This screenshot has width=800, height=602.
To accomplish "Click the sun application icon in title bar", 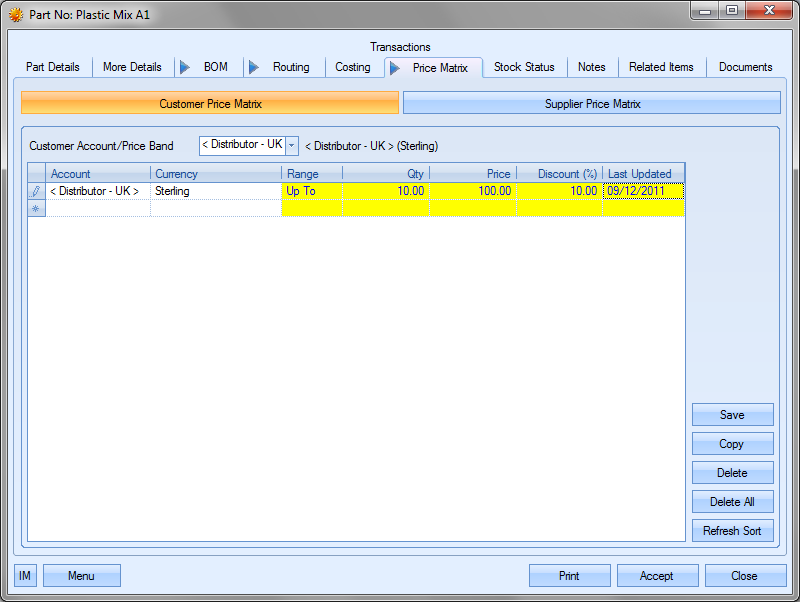I will pyautogui.click(x=16, y=15).
